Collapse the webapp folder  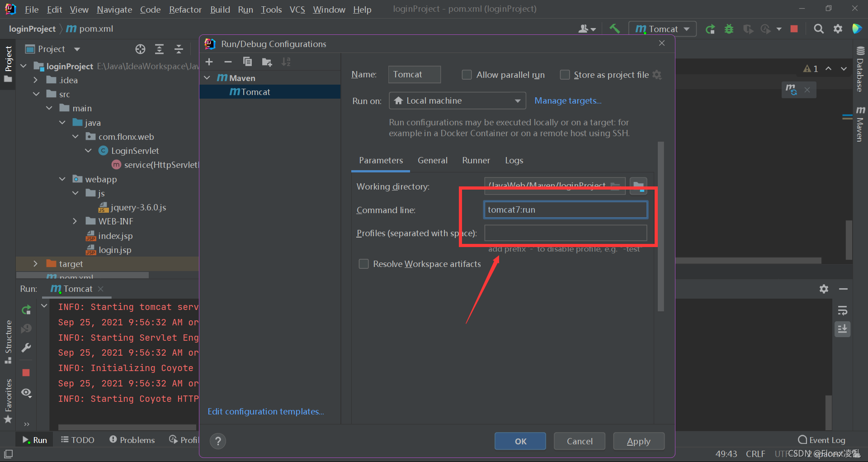click(62, 179)
